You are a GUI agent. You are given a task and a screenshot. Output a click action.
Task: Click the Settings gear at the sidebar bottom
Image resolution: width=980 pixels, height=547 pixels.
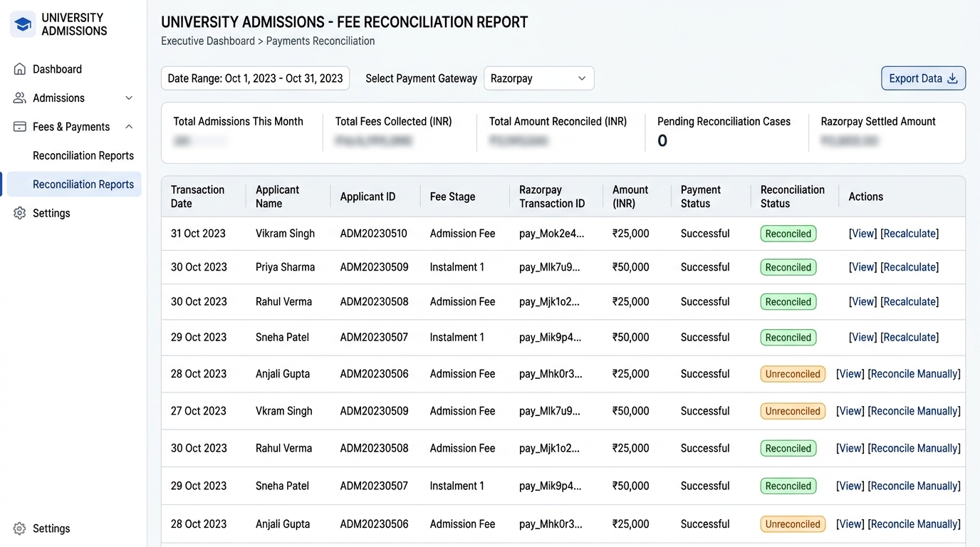click(20, 528)
